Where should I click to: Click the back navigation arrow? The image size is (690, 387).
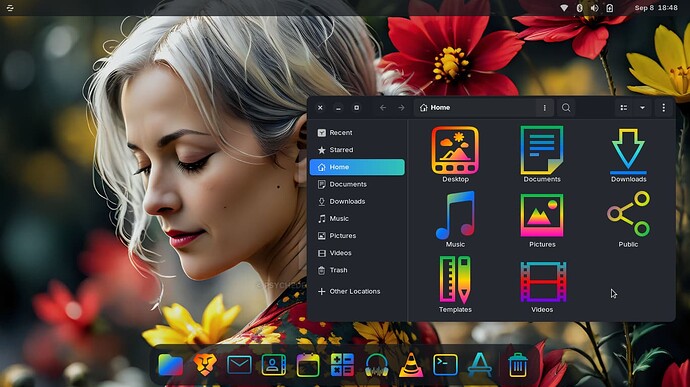383,107
